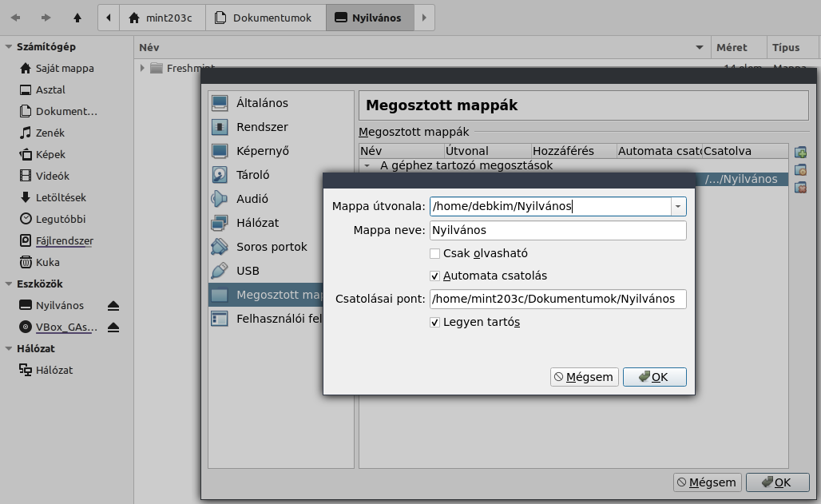Viewport: 821px width, 504px height.
Task: Sort file list by Típus column
Action: [x=792, y=47]
